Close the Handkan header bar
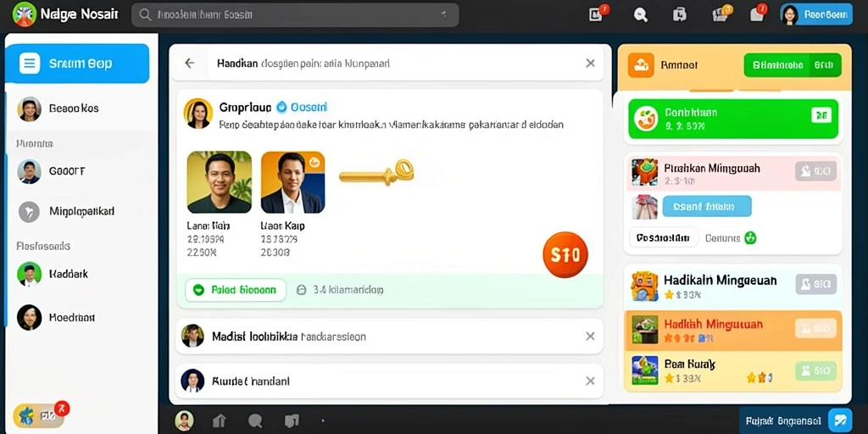868x434 pixels. click(590, 63)
